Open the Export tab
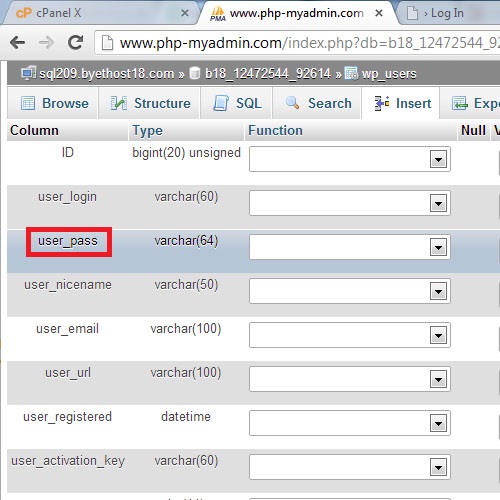This screenshot has width=500, height=500. pos(470,103)
